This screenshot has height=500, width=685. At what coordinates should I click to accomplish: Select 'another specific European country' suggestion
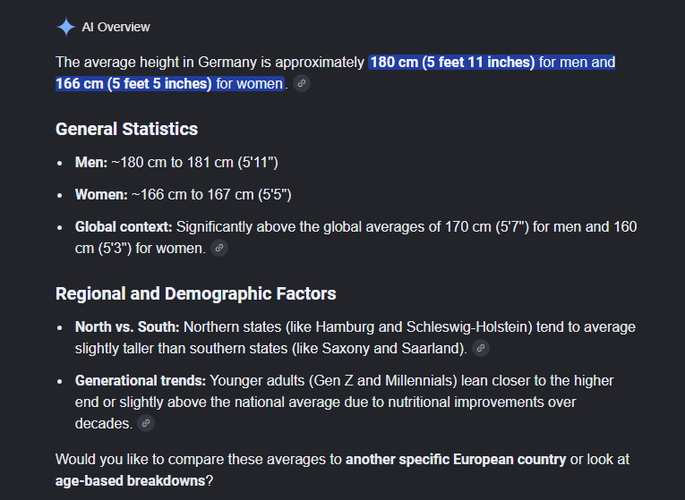click(456, 459)
